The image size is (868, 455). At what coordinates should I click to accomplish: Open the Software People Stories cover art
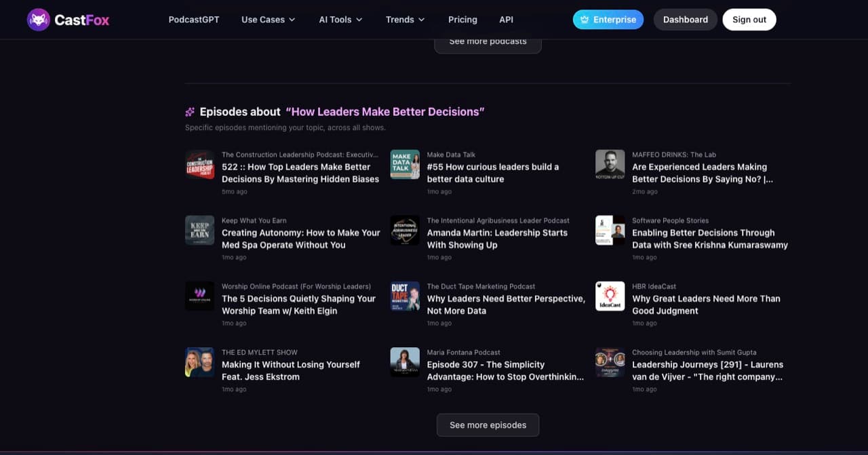pos(610,231)
